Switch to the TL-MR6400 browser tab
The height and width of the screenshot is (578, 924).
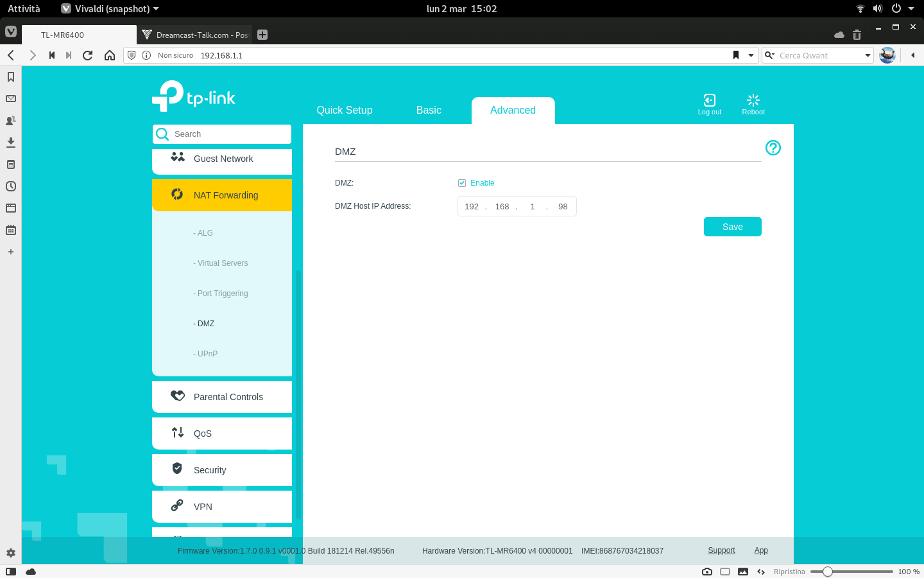[79, 35]
